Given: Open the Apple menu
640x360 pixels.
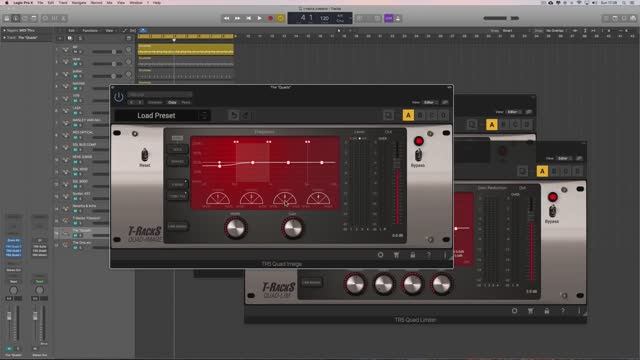Looking at the screenshot, I should (7, 2).
